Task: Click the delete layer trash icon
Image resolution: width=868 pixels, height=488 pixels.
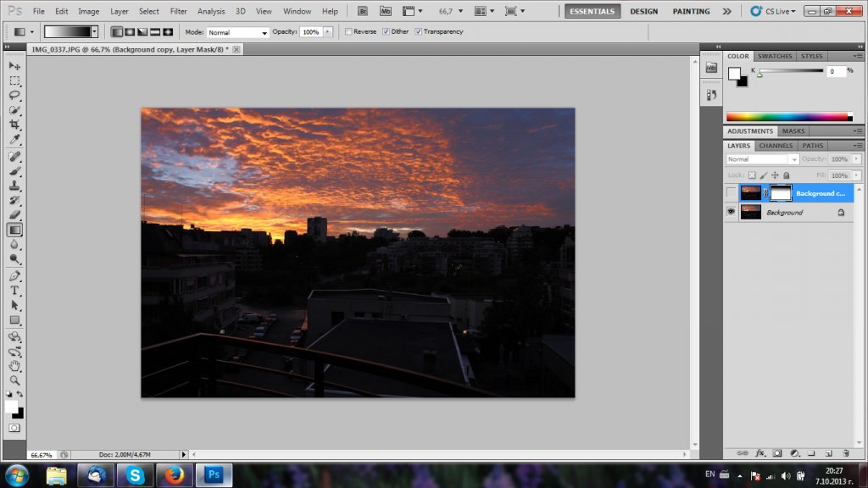Action: point(844,453)
